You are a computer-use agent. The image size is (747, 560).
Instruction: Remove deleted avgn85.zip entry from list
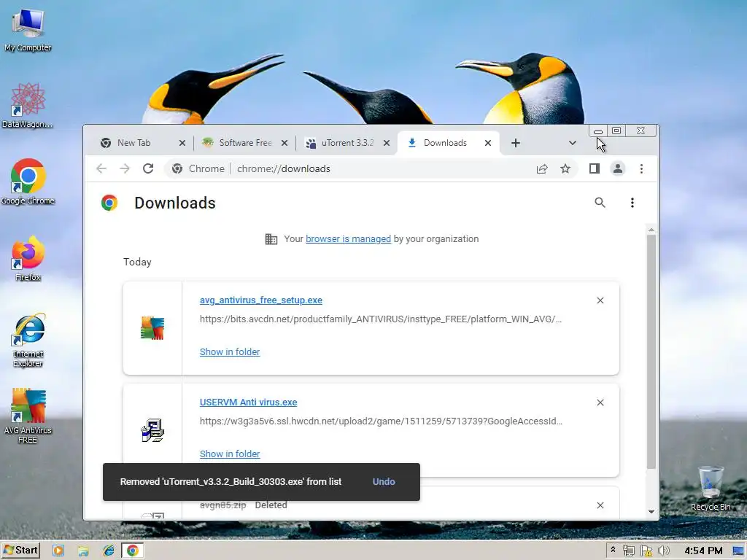tap(600, 505)
